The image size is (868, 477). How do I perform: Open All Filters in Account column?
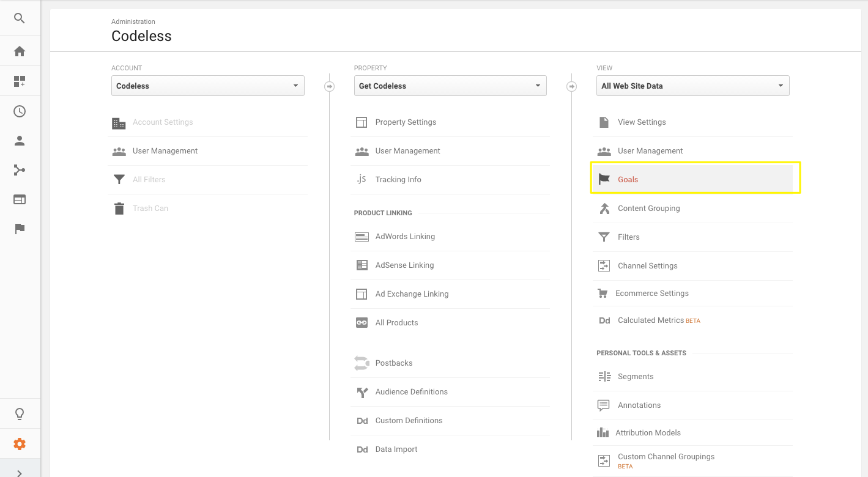[x=149, y=180]
